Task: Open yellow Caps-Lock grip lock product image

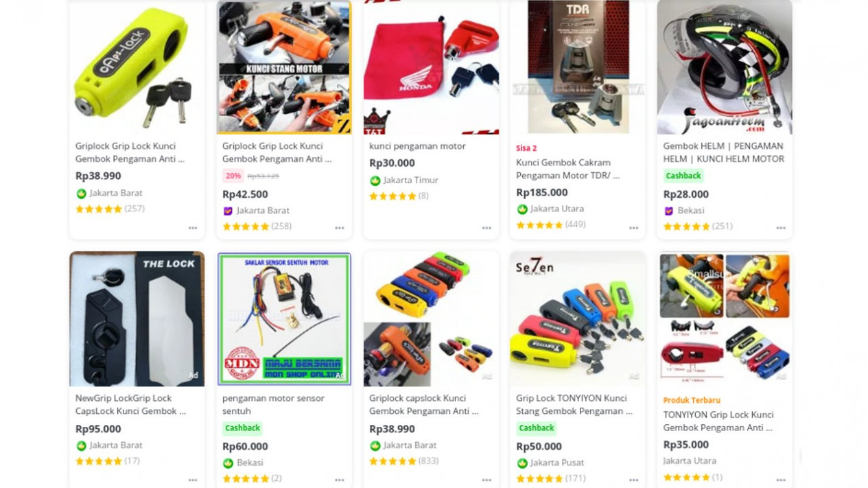Action: click(x=137, y=67)
